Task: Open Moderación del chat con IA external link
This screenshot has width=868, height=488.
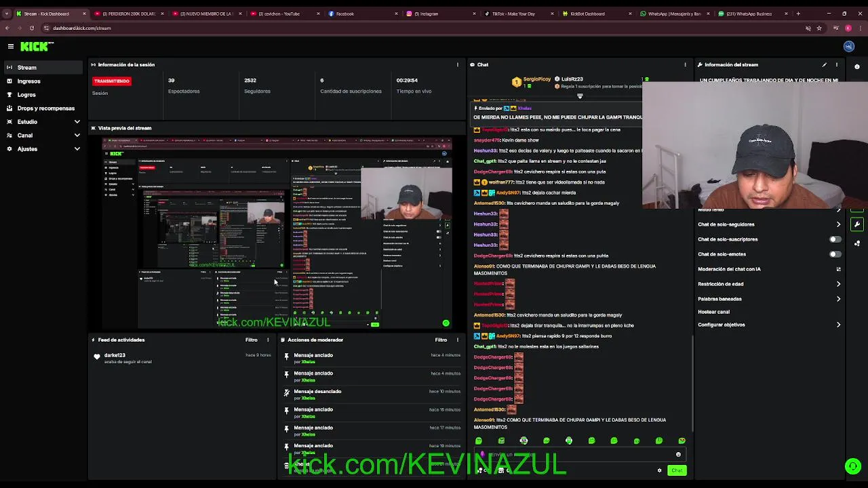Action: click(839, 269)
